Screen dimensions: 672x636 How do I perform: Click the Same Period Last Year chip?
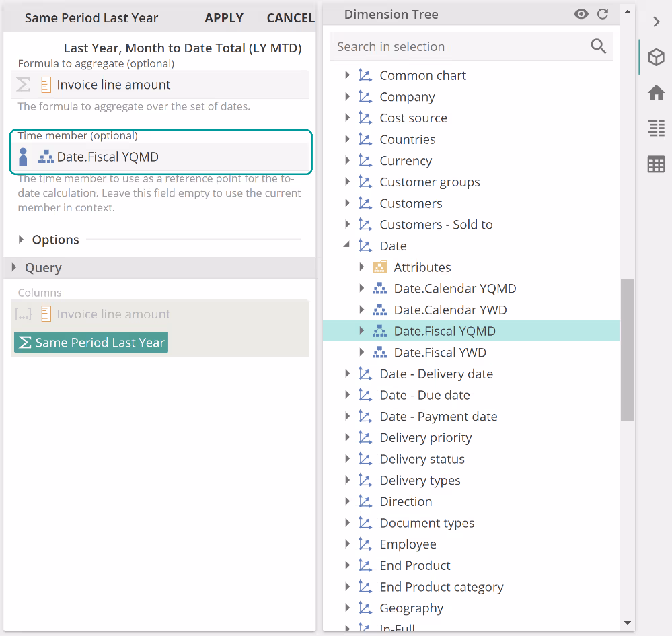click(x=91, y=343)
